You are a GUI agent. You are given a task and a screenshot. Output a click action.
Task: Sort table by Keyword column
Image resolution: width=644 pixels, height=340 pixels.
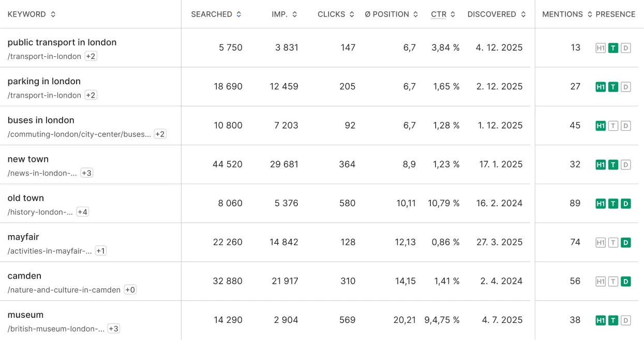[x=32, y=14]
